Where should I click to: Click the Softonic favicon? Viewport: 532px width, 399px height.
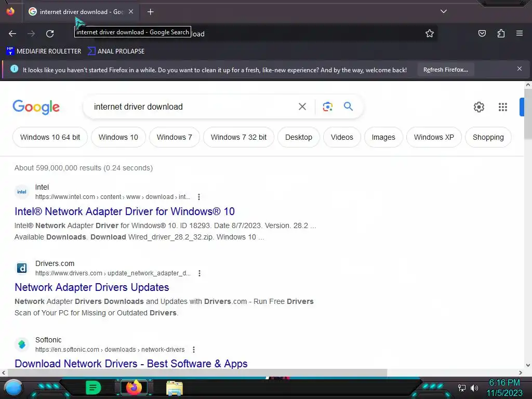[x=22, y=344]
